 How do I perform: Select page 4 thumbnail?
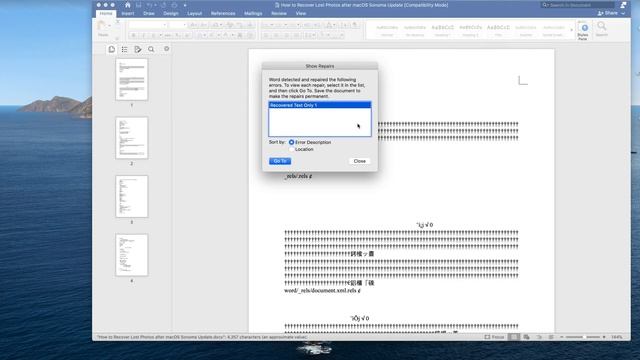pyautogui.click(x=131, y=255)
